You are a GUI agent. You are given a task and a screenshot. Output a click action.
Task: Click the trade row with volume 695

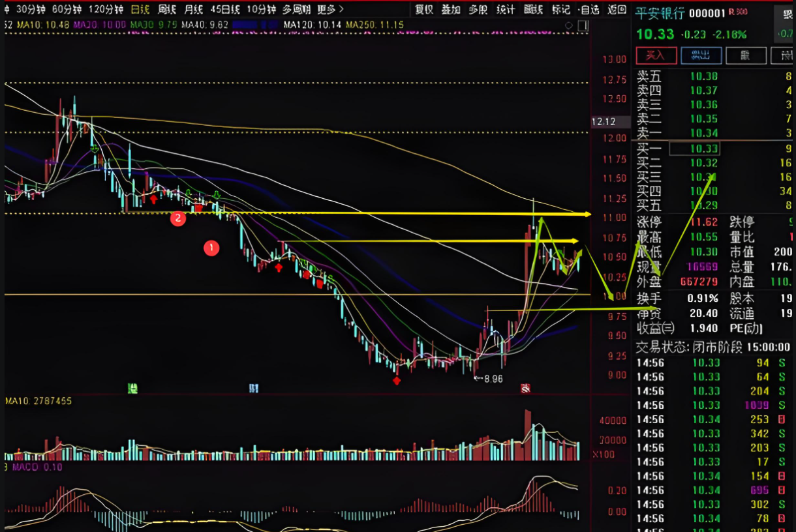click(x=714, y=490)
